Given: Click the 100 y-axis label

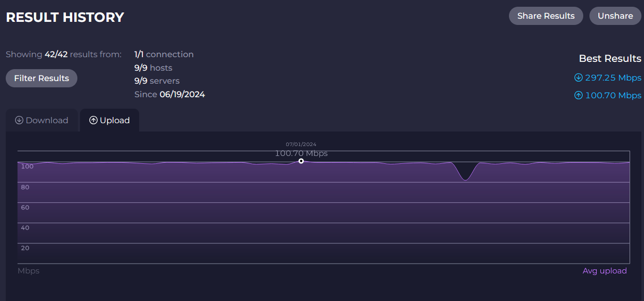Looking at the screenshot, I should (28, 166).
